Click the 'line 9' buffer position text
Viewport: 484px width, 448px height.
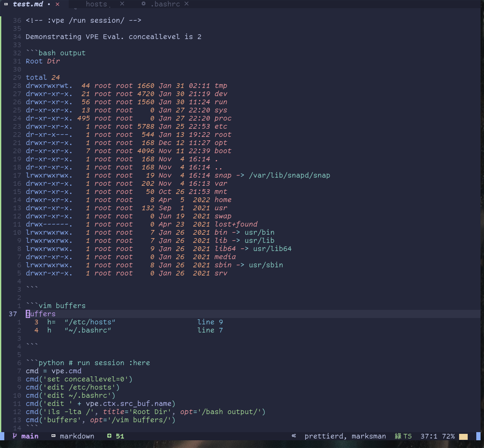(210, 322)
